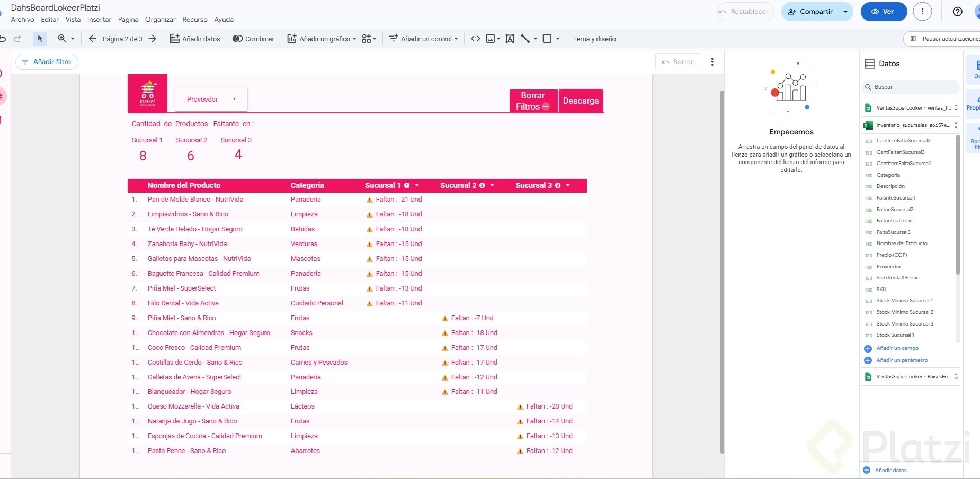Select the line drawing tool

[x=525, y=39]
